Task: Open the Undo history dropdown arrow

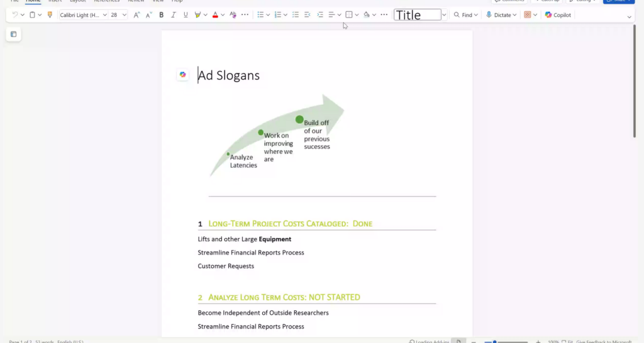Action: [x=23, y=15]
